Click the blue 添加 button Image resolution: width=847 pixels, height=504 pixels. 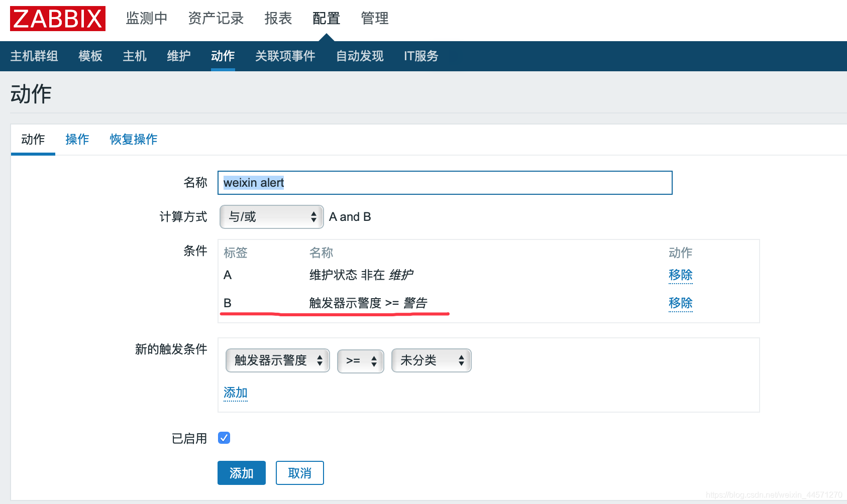pyautogui.click(x=242, y=473)
